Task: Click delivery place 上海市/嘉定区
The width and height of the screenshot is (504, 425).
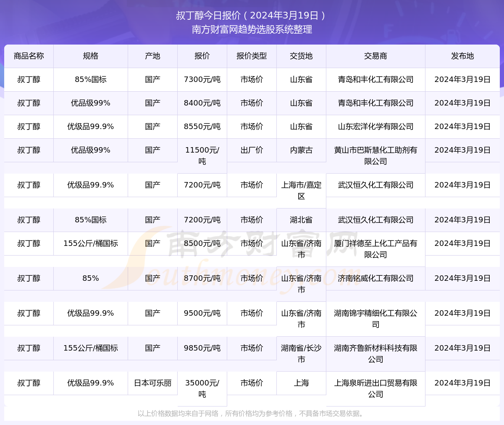Action: (x=301, y=190)
